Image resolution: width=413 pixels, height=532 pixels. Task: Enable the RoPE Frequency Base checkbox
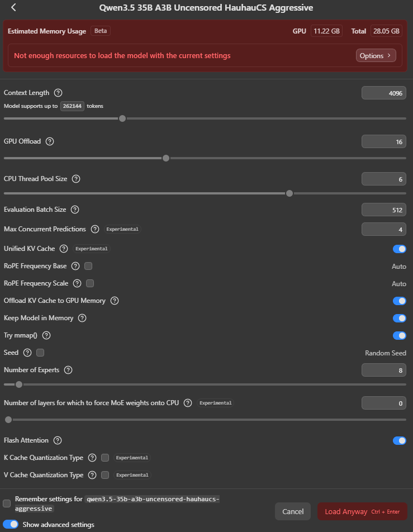coord(88,266)
